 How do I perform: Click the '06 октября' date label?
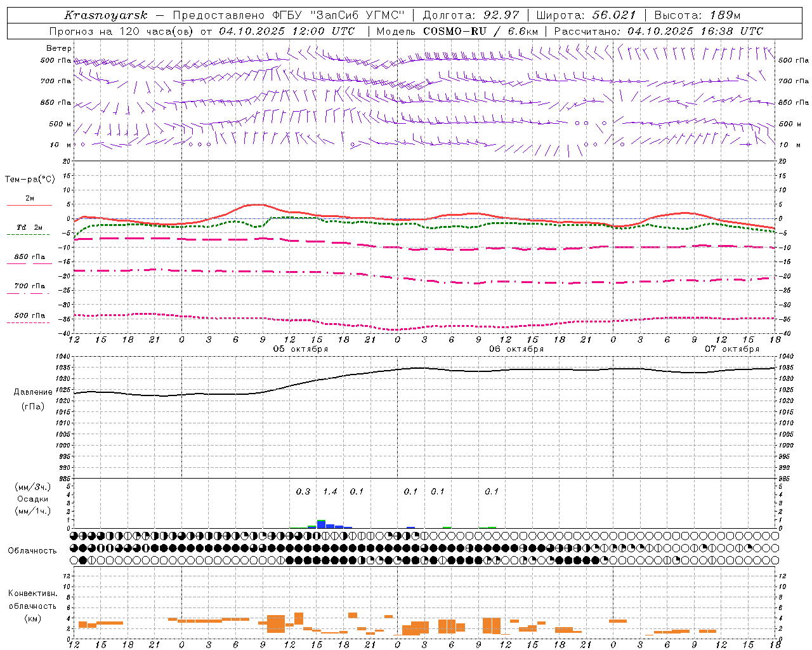point(516,349)
